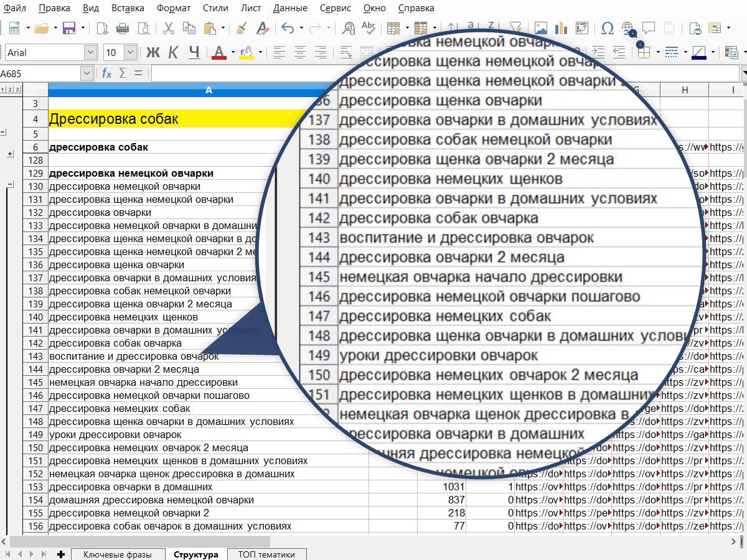Click the Name Box field A685
Screen dimensions: 747x560
[x=40, y=73]
